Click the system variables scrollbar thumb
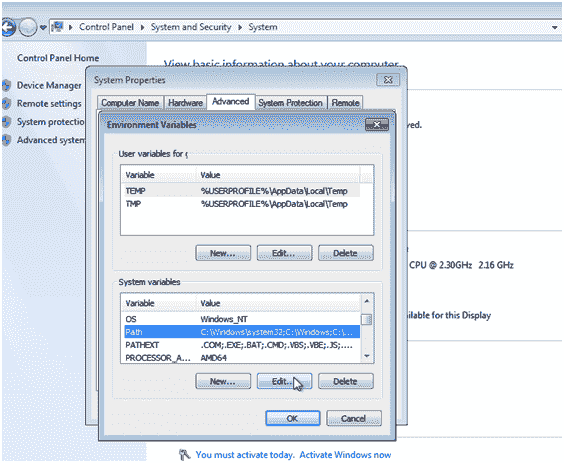The image size is (564, 463). 367,319
